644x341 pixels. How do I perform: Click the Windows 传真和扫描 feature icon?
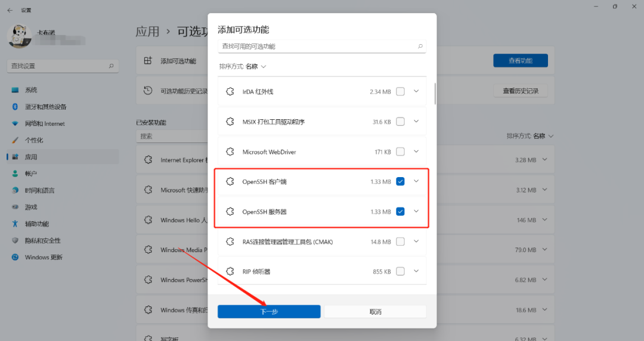(148, 310)
